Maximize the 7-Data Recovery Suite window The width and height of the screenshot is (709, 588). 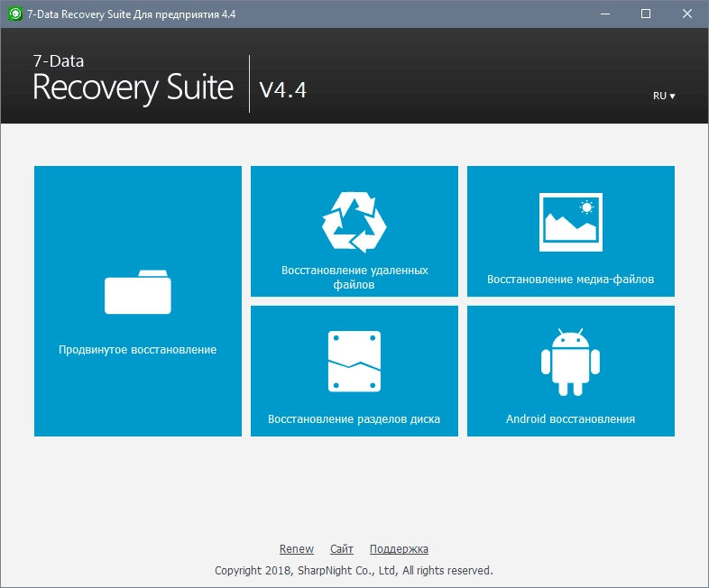point(646,14)
